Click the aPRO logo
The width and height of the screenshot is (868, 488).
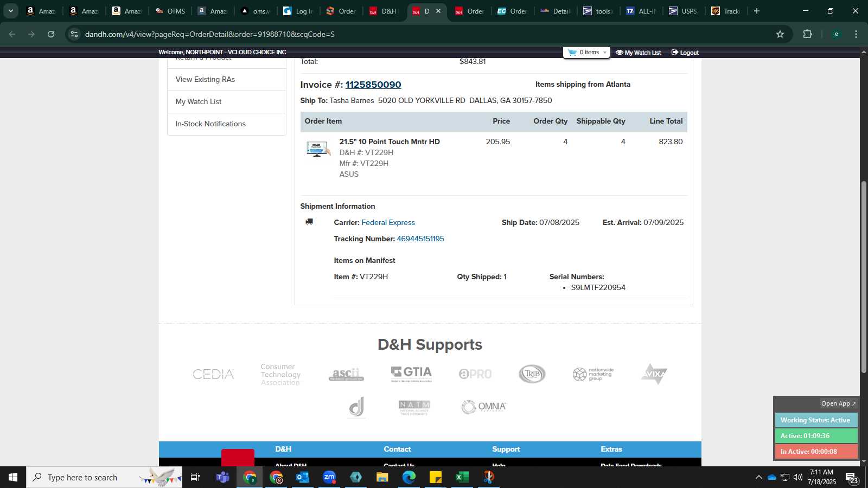(475, 374)
